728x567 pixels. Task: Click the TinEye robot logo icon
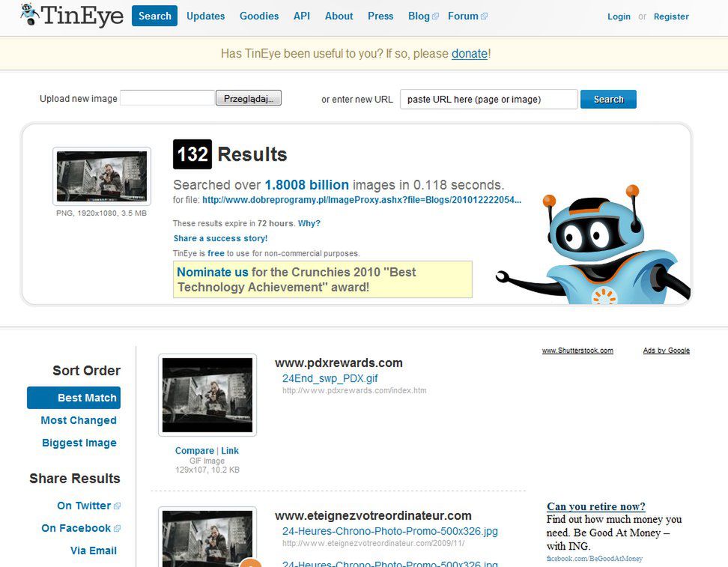pyautogui.click(x=30, y=14)
